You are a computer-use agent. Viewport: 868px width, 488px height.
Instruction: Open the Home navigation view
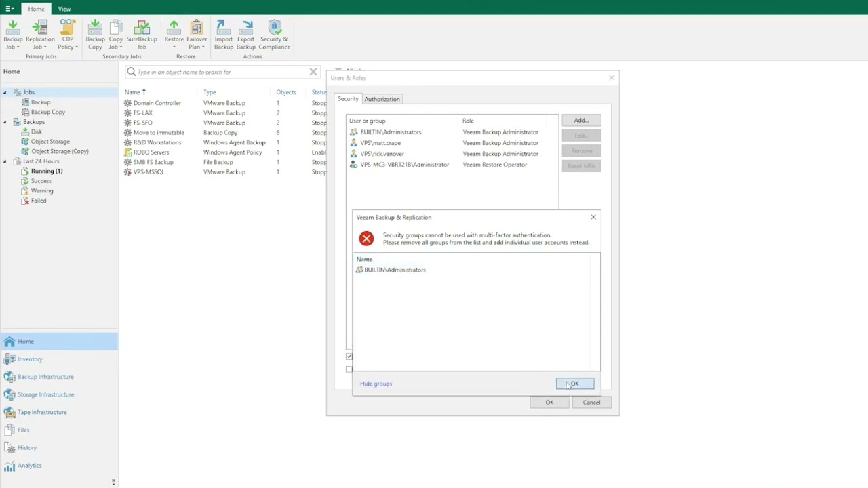click(59, 342)
